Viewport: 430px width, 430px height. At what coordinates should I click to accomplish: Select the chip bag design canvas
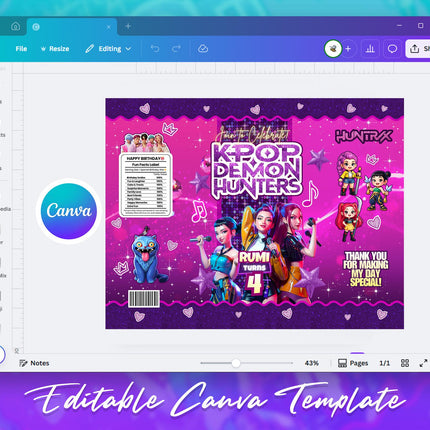(255, 214)
